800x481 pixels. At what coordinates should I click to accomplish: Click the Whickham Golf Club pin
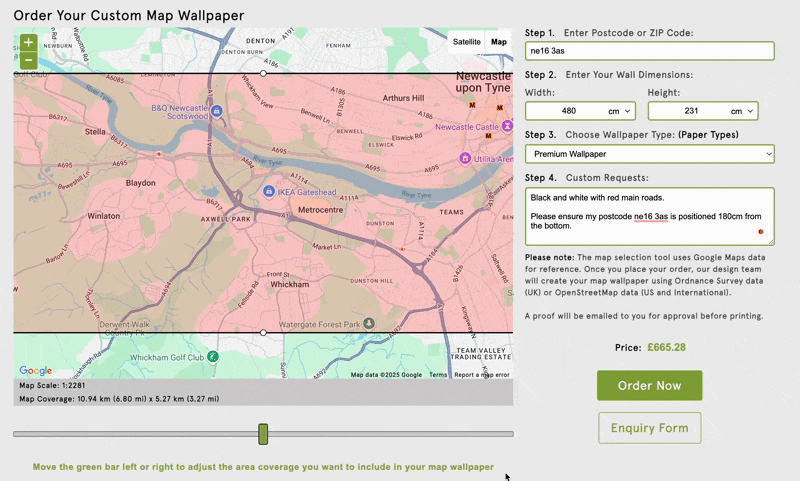coord(213,357)
